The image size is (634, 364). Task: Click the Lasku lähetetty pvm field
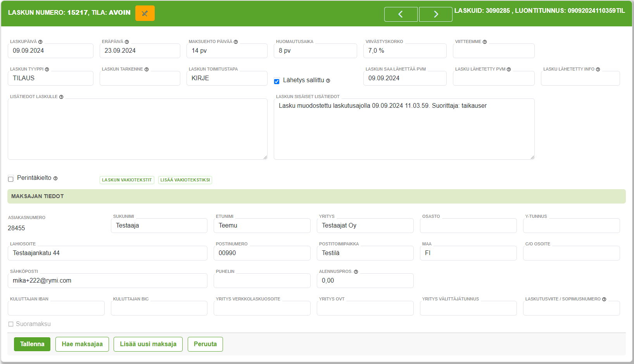(x=494, y=78)
